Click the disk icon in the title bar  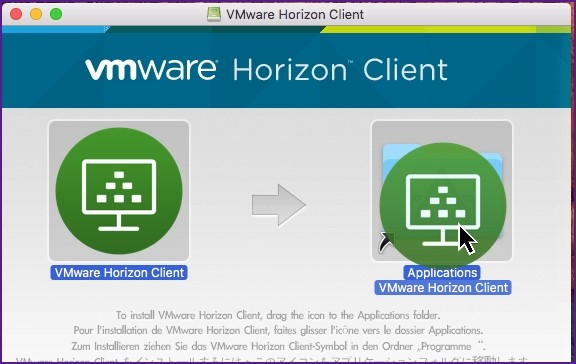click(214, 14)
